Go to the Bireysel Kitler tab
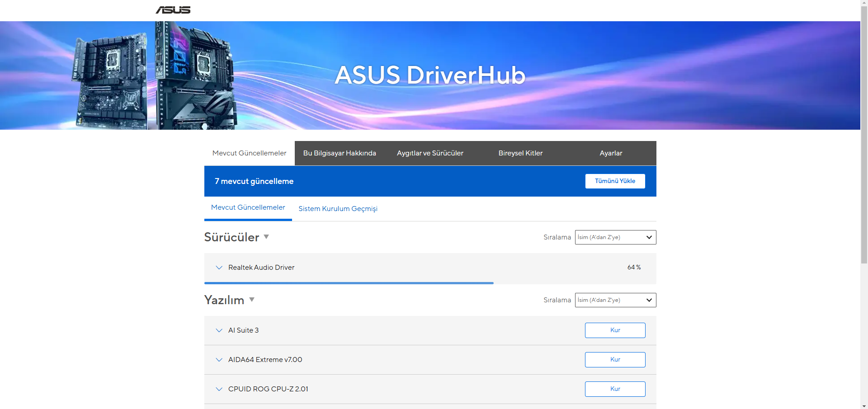 [520, 153]
